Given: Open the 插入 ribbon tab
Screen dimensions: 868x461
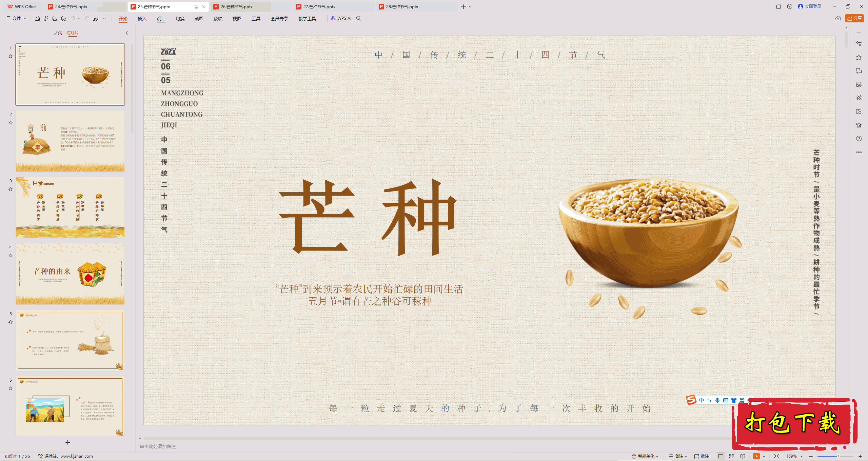Looking at the screenshot, I should pos(142,19).
